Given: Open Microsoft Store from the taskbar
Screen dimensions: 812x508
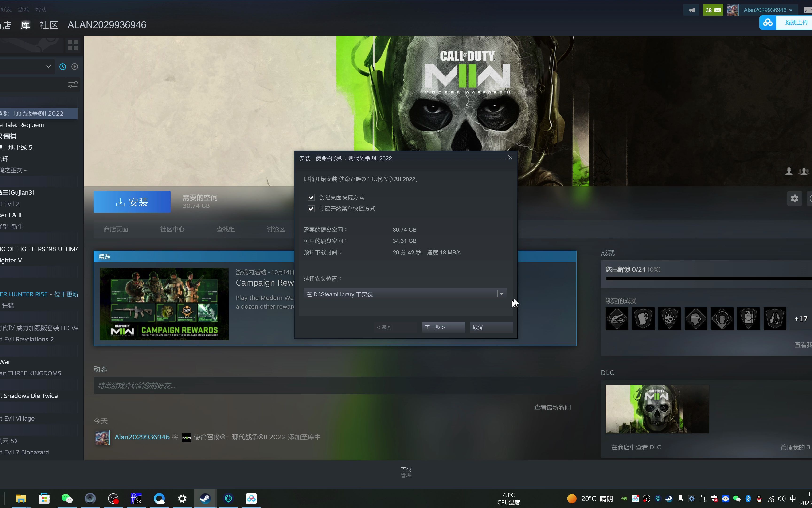Looking at the screenshot, I should click(x=44, y=499).
